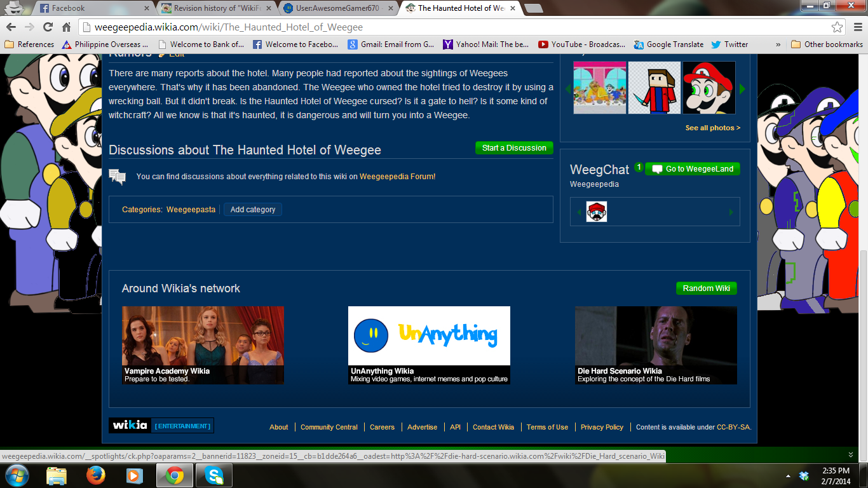Show next photos with the right arrow
868x488 pixels.
coord(742,88)
